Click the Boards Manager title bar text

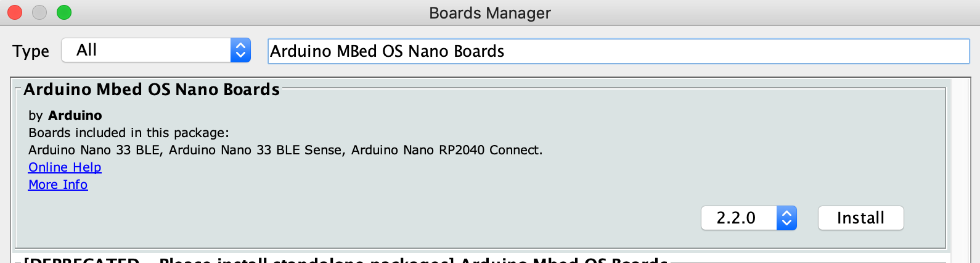(490, 13)
